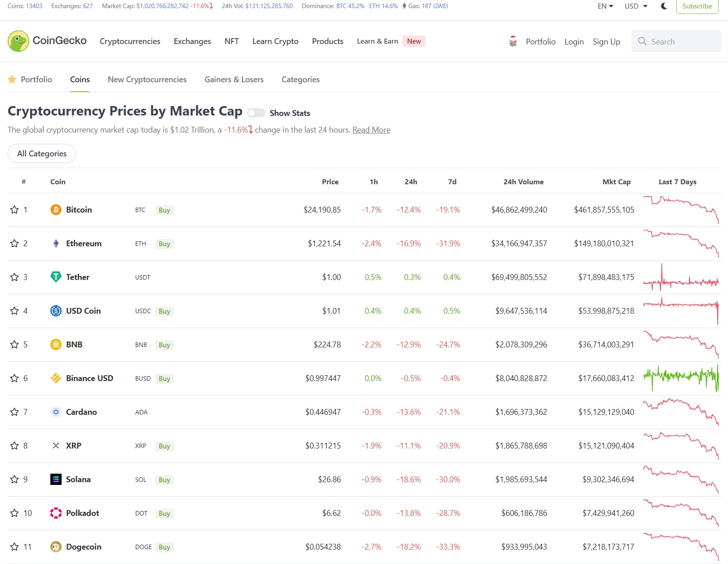Click the yellow star Portfolio icon
The width and height of the screenshot is (728, 564).
(x=12, y=80)
